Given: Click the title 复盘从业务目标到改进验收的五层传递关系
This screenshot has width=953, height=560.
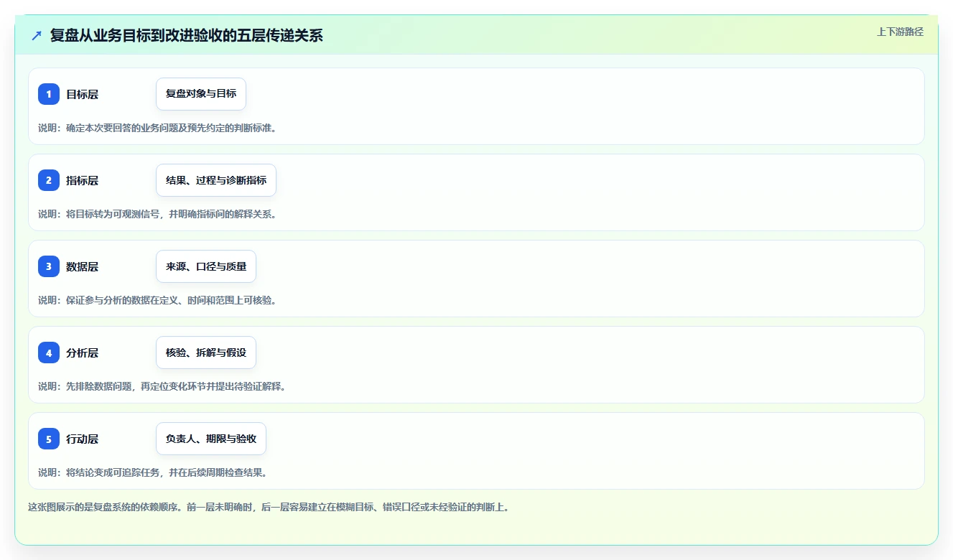Looking at the screenshot, I should coord(187,35).
